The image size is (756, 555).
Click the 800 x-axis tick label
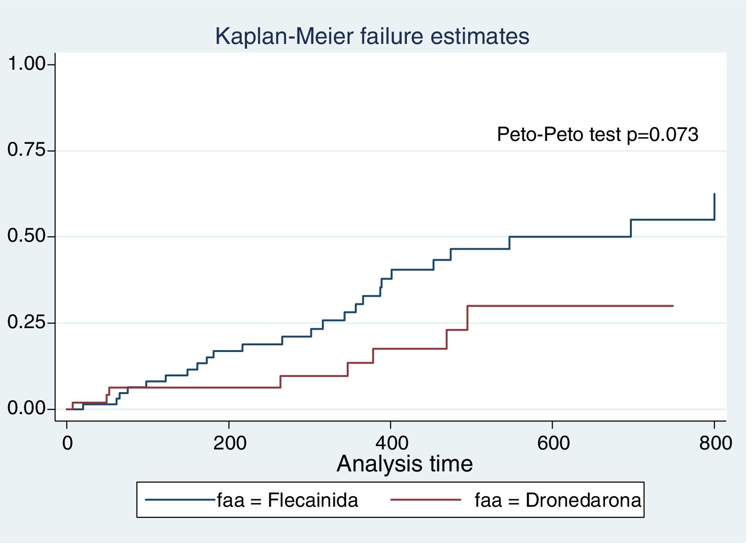click(x=715, y=443)
